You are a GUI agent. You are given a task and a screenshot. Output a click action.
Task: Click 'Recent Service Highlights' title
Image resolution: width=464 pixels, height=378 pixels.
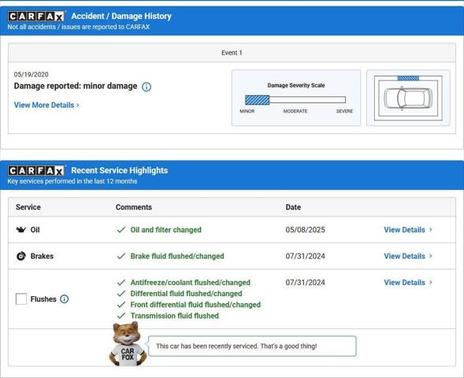pyautogui.click(x=120, y=170)
